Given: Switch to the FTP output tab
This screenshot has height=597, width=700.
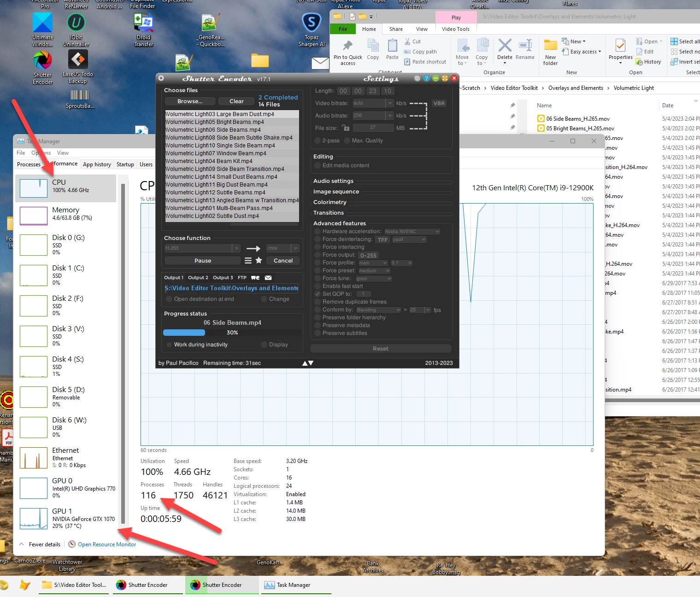Looking at the screenshot, I should 242,278.
